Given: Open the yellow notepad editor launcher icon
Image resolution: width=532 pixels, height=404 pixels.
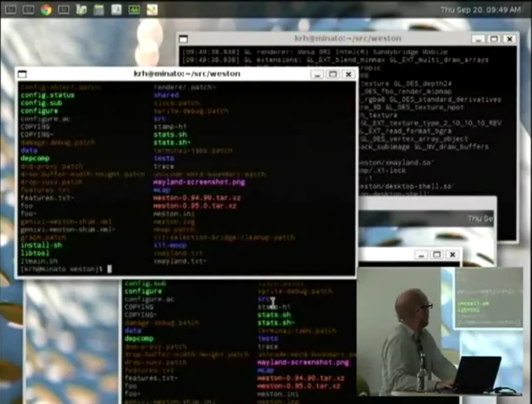Looking at the screenshot, I should pos(152,9).
